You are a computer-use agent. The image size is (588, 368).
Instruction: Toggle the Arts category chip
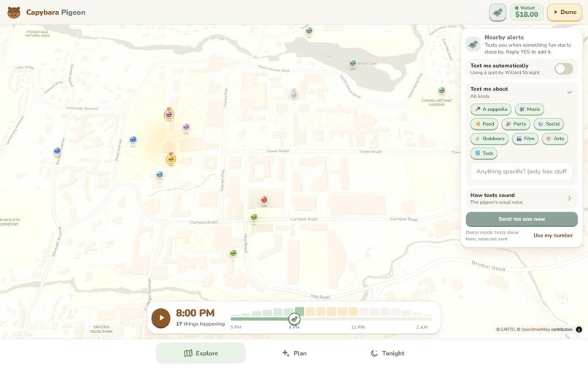pos(555,139)
